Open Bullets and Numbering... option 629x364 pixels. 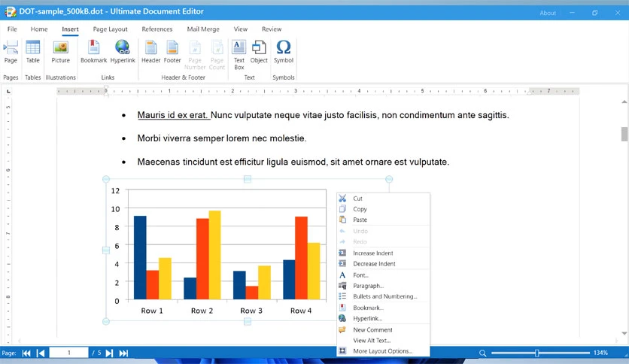(383, 296)
